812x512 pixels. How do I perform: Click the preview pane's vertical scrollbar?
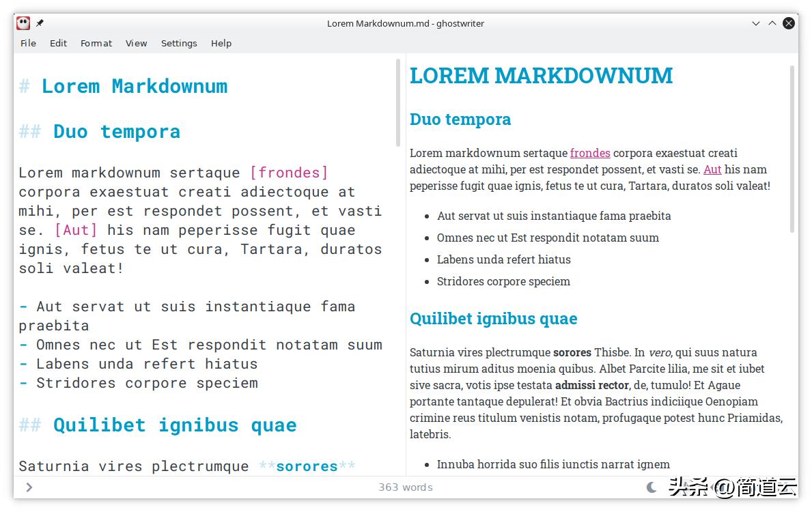[x=792, y=149]
